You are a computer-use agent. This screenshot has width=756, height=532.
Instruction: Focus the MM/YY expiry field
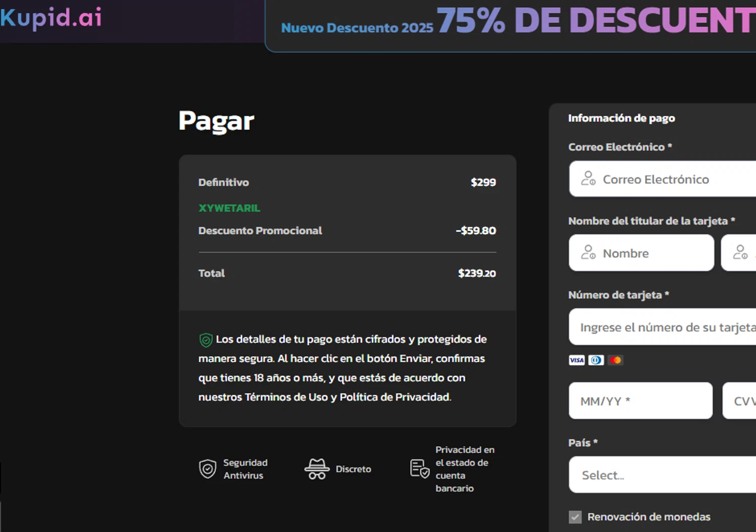point(641,401)
